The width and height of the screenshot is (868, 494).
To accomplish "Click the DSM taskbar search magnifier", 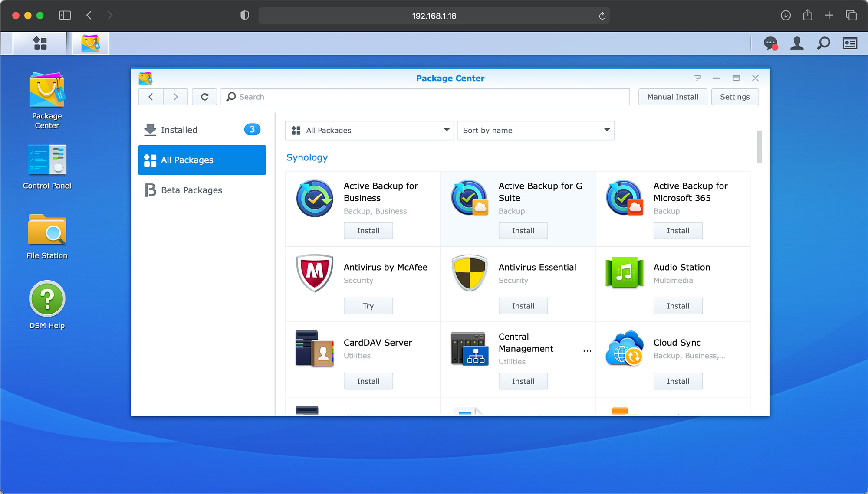I will coord(823,43).
